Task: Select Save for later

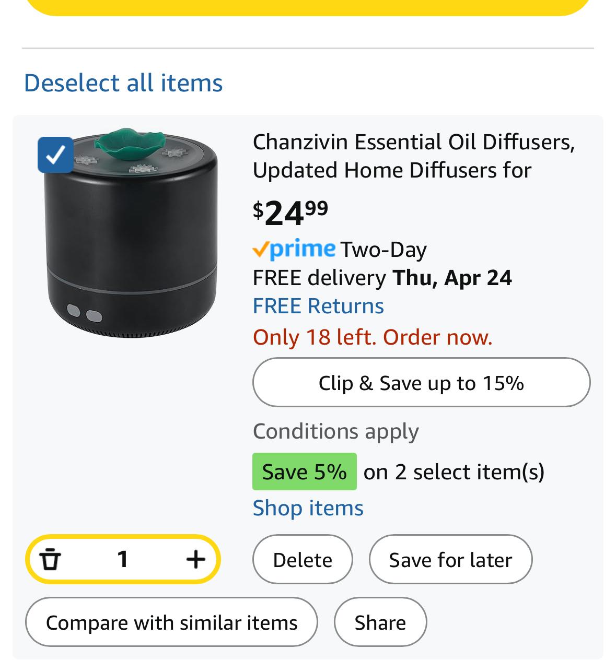Action: [450, 559]
